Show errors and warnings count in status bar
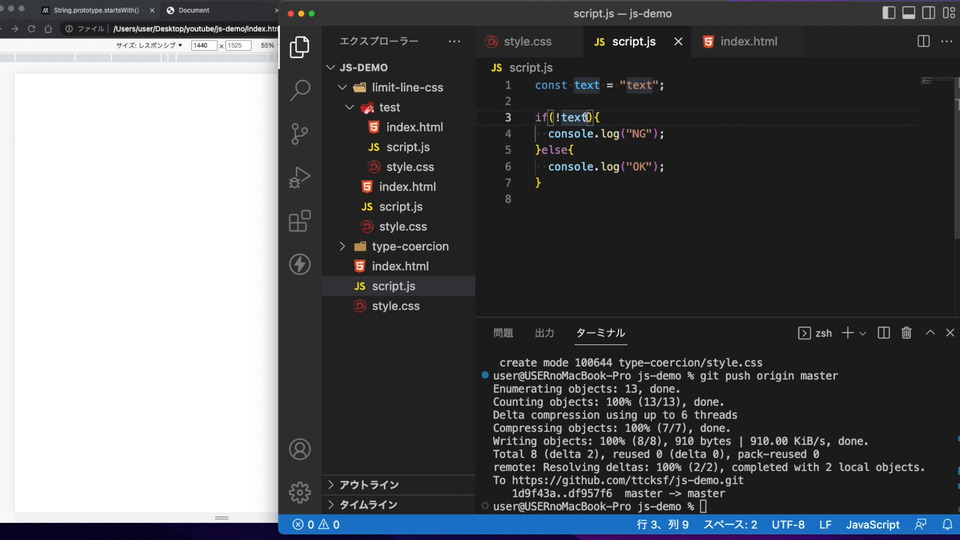960x540 pixels. click(x=316, y=525)
